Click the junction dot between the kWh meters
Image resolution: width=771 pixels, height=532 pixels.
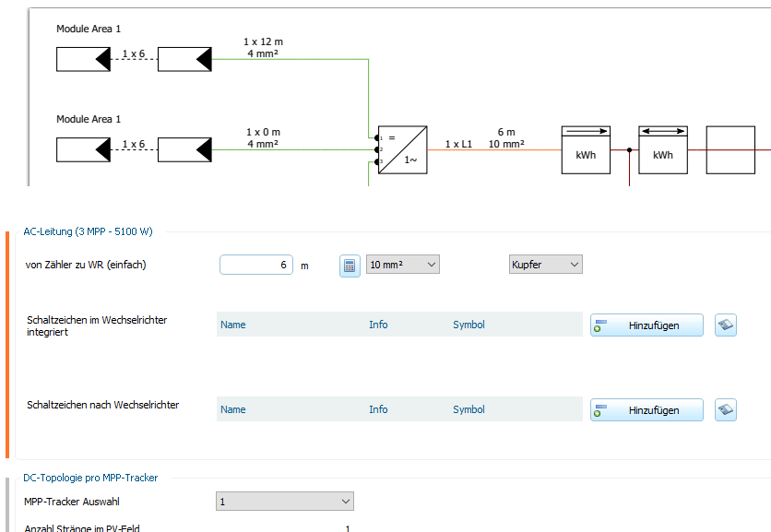pos(629,149)
